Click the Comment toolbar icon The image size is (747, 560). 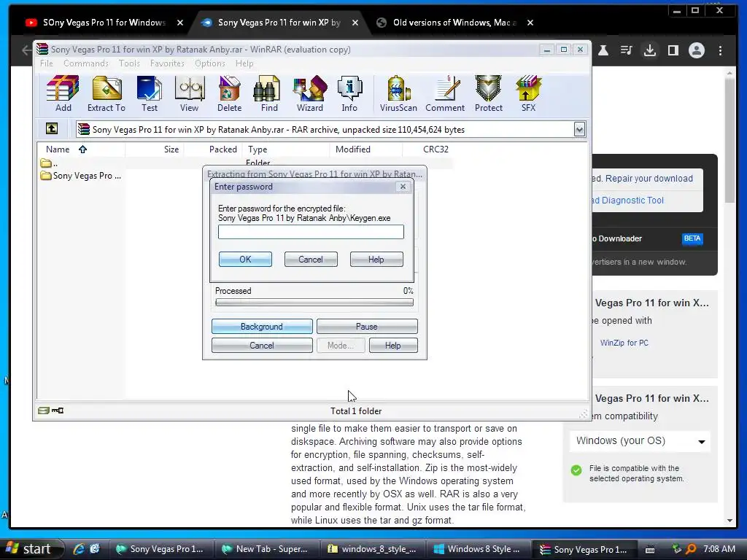click(x=445, y=93)
